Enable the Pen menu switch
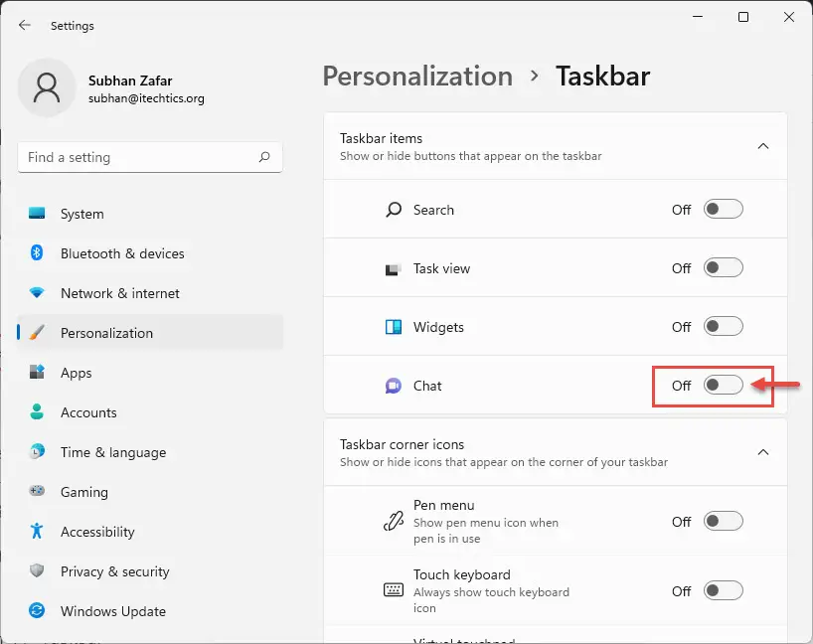Viewport: 813px width, 644px height. 724,521
